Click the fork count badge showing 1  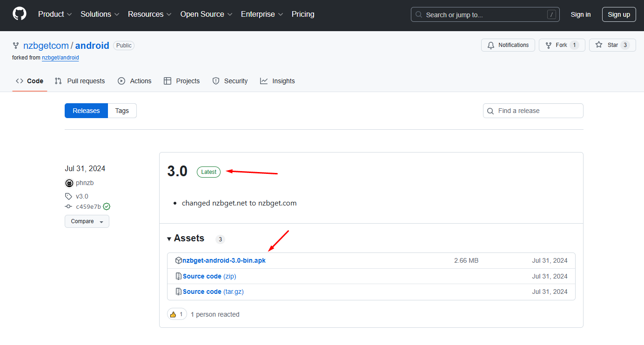(x=574, y=45)
